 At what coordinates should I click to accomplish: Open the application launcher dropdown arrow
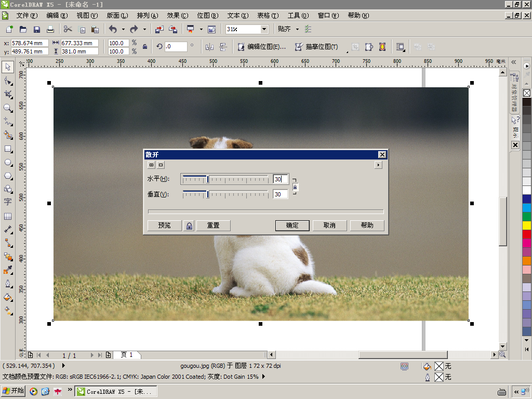201,29
